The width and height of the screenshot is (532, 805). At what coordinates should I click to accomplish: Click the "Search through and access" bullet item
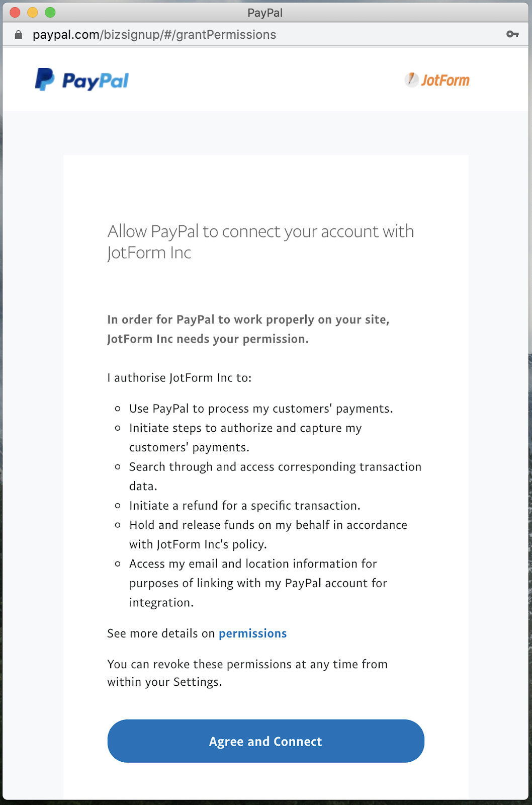(275, 476)
